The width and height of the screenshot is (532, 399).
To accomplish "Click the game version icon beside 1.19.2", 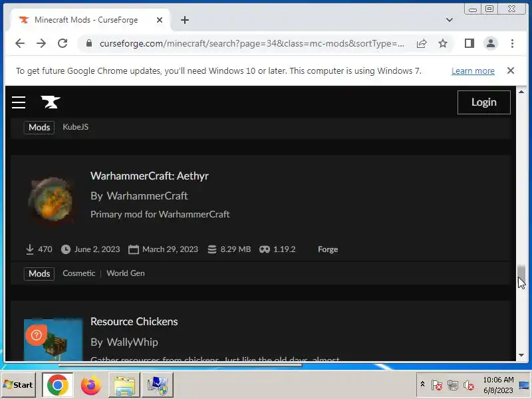I will coord(265,249).
